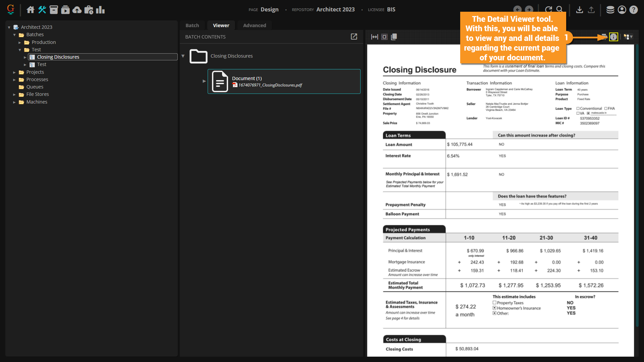The width and height of the screenshot is (644, 362).
Task: Open the Home page icon
Action: [x=31, y=10]
